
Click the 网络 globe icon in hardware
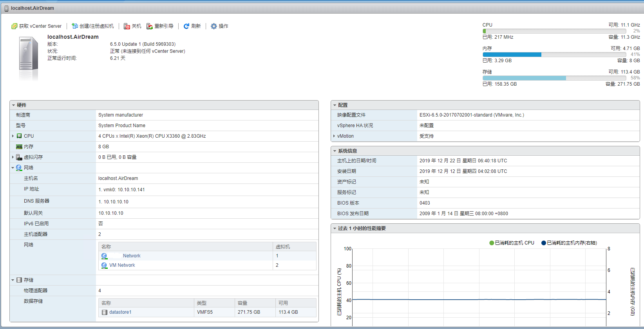click(x=19, y=168)
